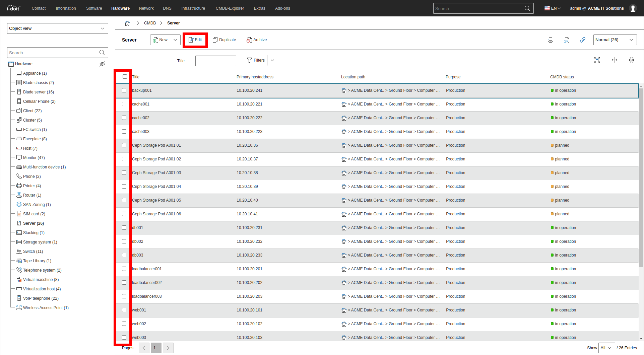Open Printer (4) tree entry

[32, 186]
